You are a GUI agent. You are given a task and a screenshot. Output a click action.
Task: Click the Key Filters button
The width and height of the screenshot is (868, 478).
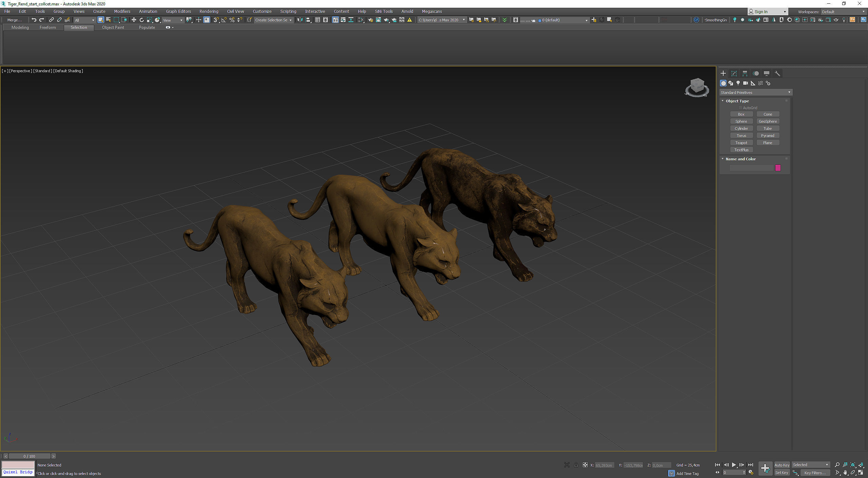(x=814, y=473)
